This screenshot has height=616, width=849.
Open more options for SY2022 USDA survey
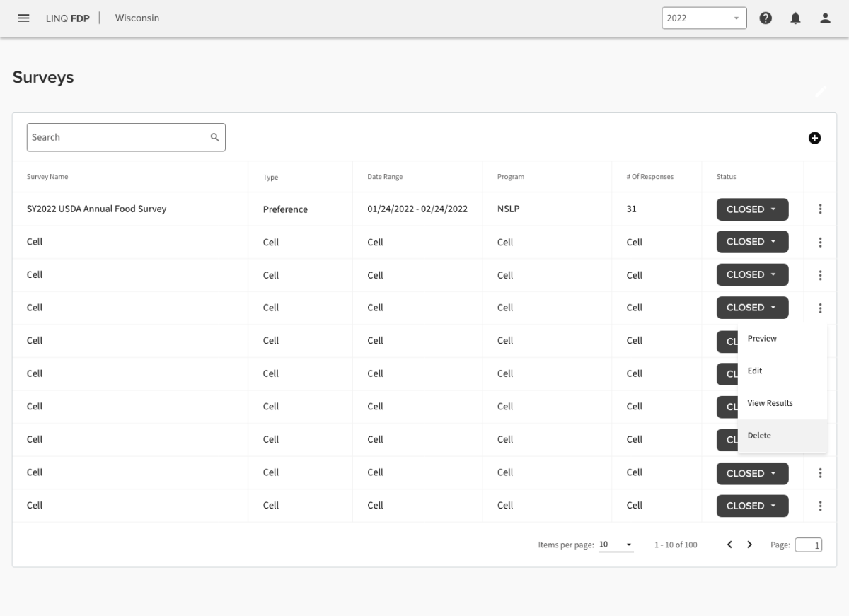820,209
